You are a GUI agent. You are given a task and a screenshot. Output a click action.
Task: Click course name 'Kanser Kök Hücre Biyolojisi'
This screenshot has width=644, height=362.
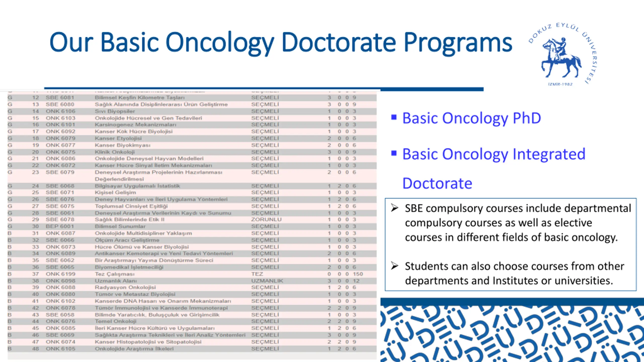[134, 131]
